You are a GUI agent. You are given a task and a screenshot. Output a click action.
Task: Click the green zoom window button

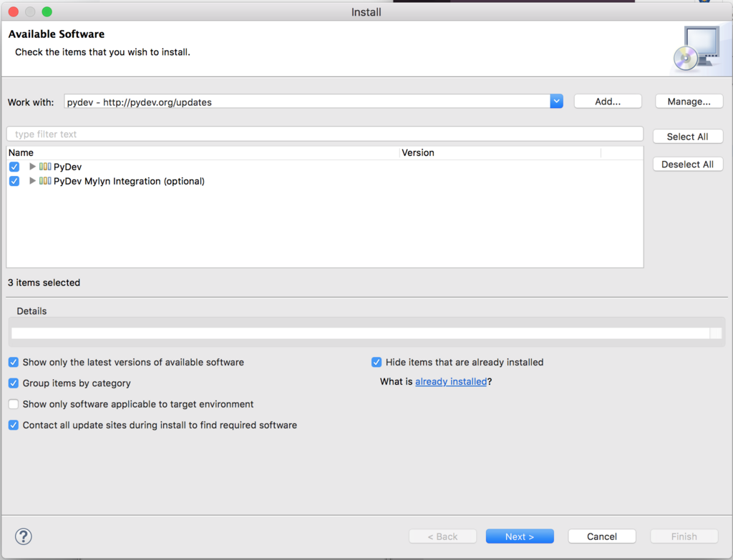tap(47, 11)
